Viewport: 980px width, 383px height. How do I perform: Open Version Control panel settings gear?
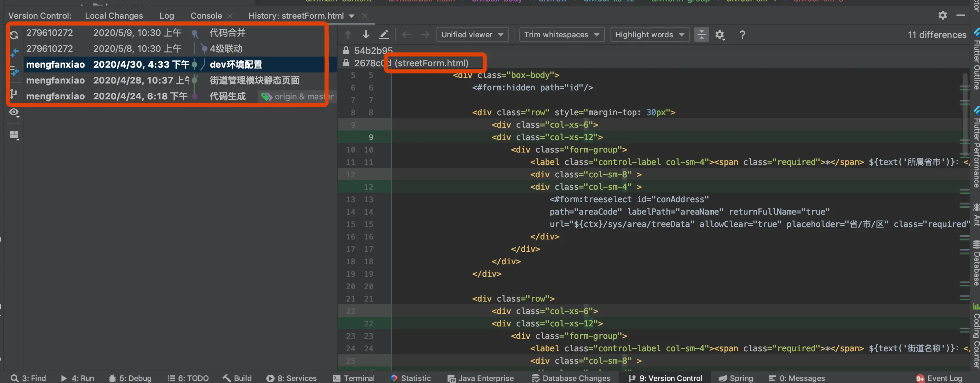click(942, 15)
